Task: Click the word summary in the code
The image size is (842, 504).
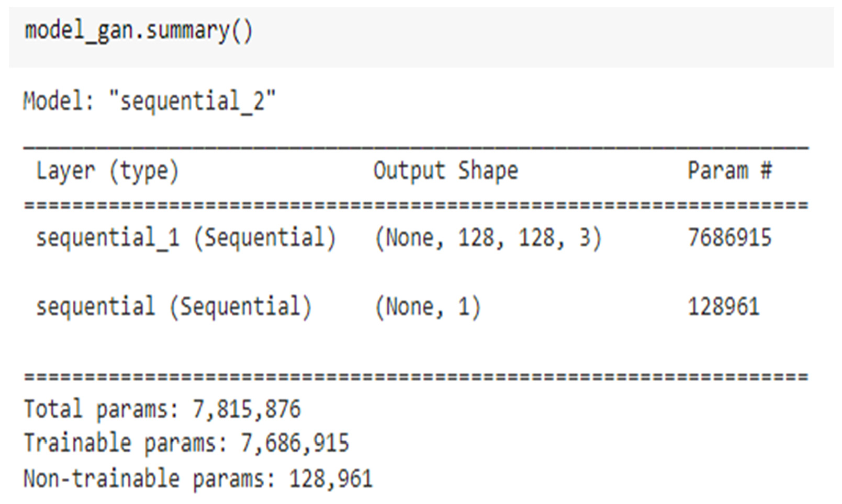Action: 187,30
